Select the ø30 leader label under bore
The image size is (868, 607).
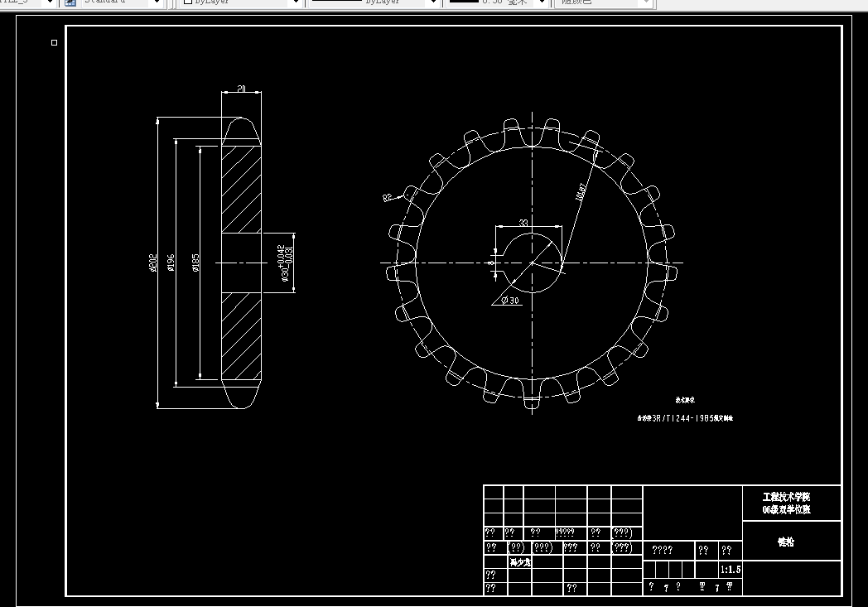click(x=510, y=301)
